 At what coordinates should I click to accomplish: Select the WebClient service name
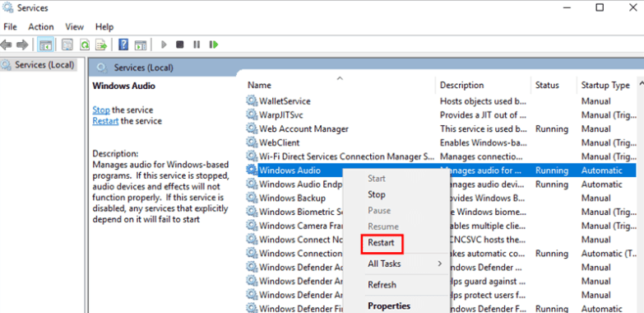280,142
